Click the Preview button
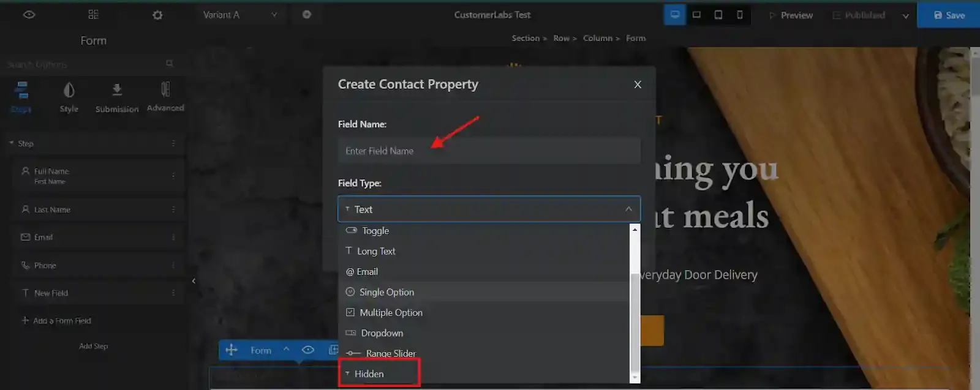Image resolution: width=980 pixels, height=390 pixels. coord(791,15)
